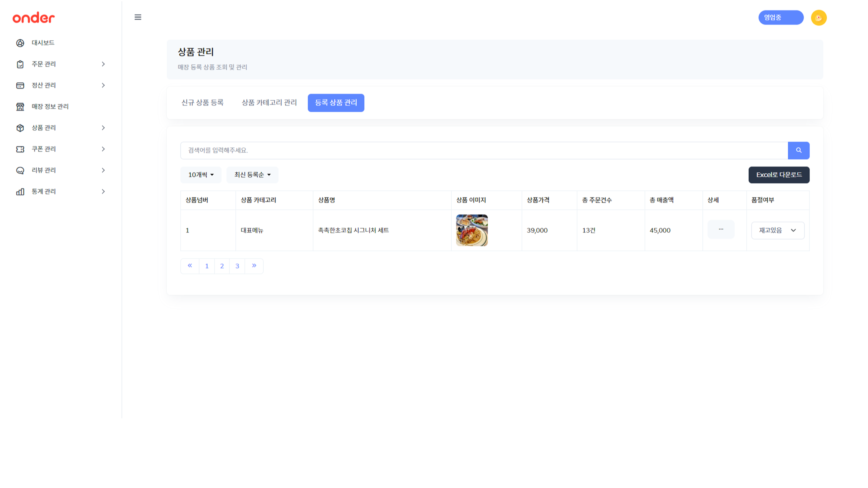Open the dashboard (대시보드) icon

pyautogui.click(x=20, y=43)
